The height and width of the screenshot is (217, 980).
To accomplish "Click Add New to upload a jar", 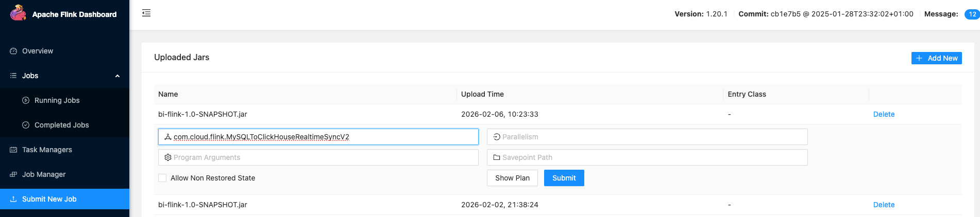I will click(937, 58).
